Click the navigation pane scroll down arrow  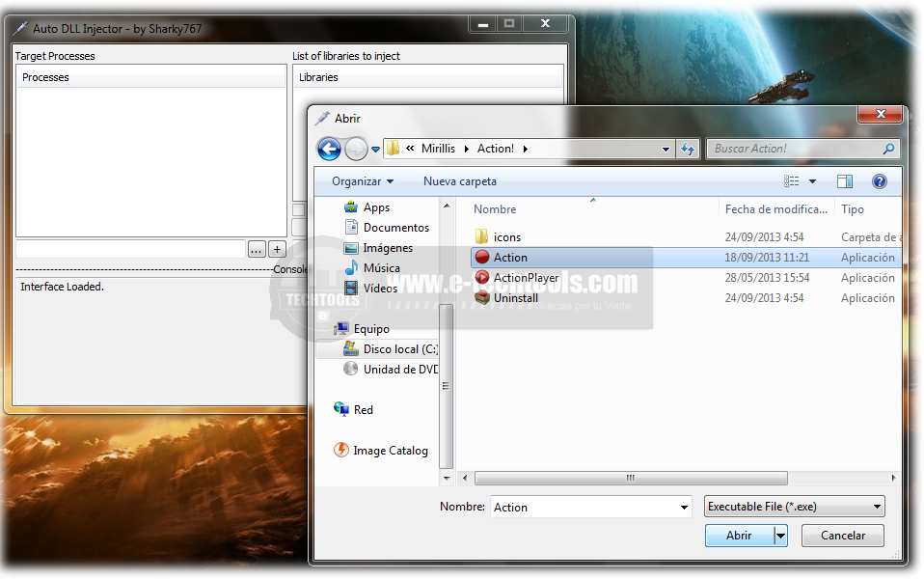pos(447,479)
